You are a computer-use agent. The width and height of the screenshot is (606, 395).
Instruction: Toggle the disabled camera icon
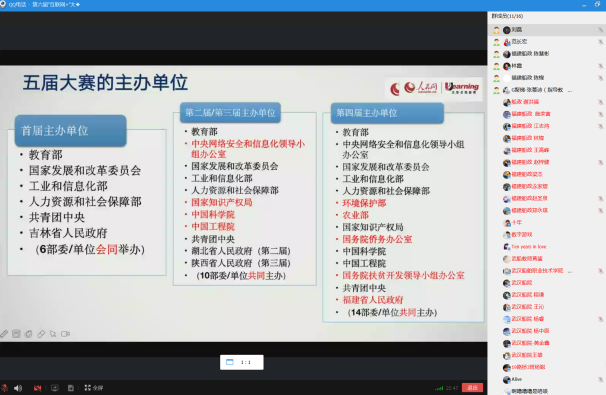(37, 388)
